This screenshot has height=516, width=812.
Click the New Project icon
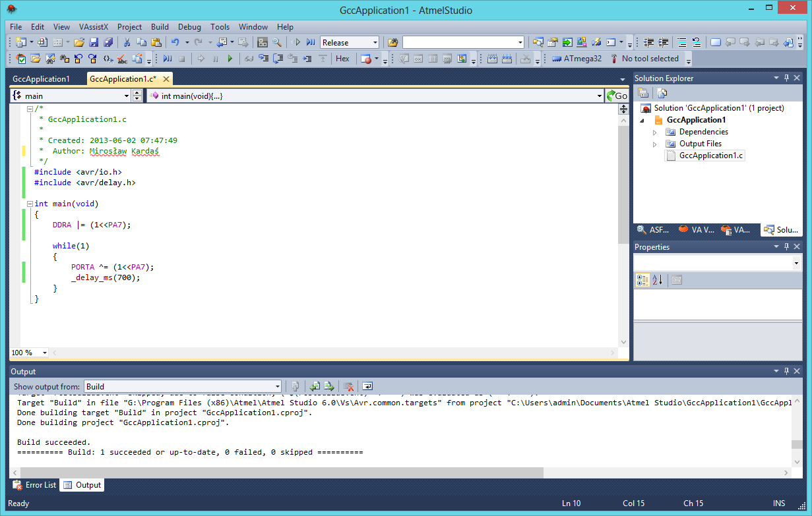click(20, 42)
